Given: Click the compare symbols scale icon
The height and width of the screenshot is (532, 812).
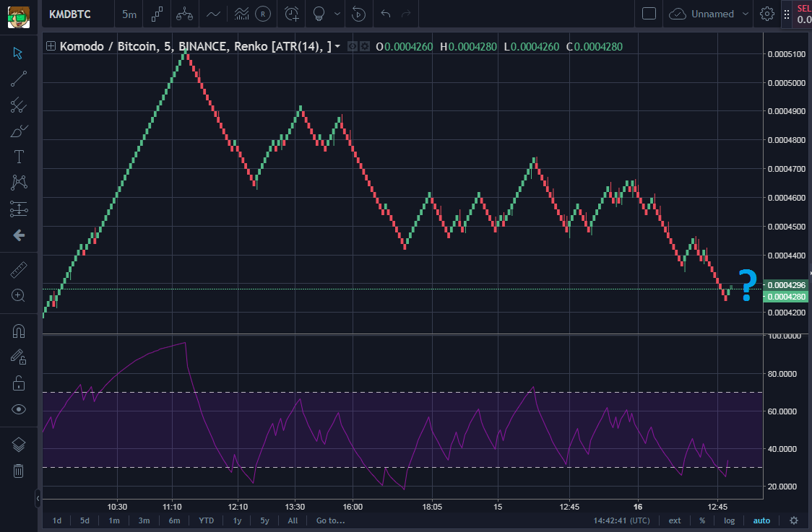Looking at the screenshot, I should [x=184, y=14].
